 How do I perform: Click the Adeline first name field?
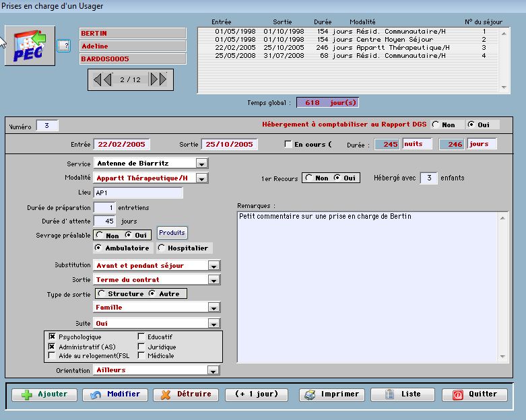tap(133, 46)
